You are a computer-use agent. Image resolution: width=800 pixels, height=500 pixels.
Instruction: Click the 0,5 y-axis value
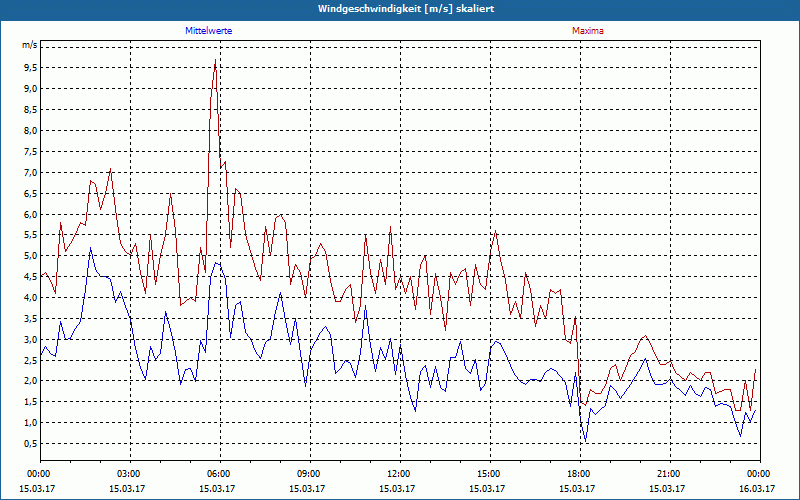tap(31, 444)
